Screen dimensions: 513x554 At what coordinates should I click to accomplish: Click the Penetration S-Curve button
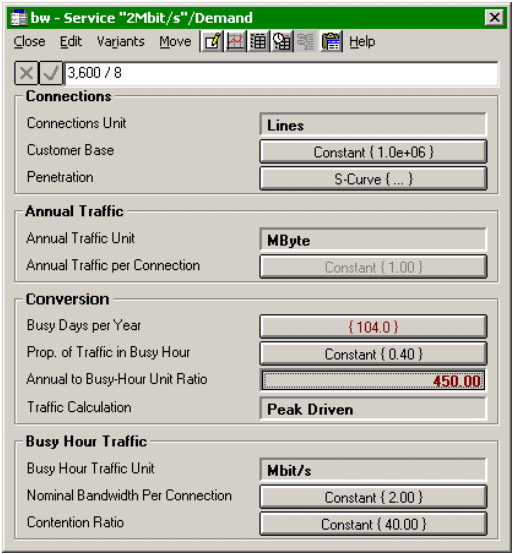pos(373,179)
